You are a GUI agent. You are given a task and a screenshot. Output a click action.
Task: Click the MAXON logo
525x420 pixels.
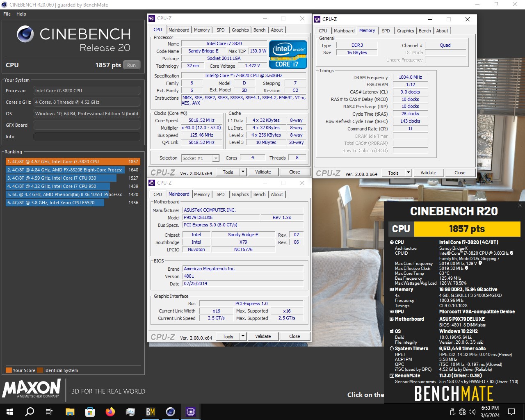(32, 388)
